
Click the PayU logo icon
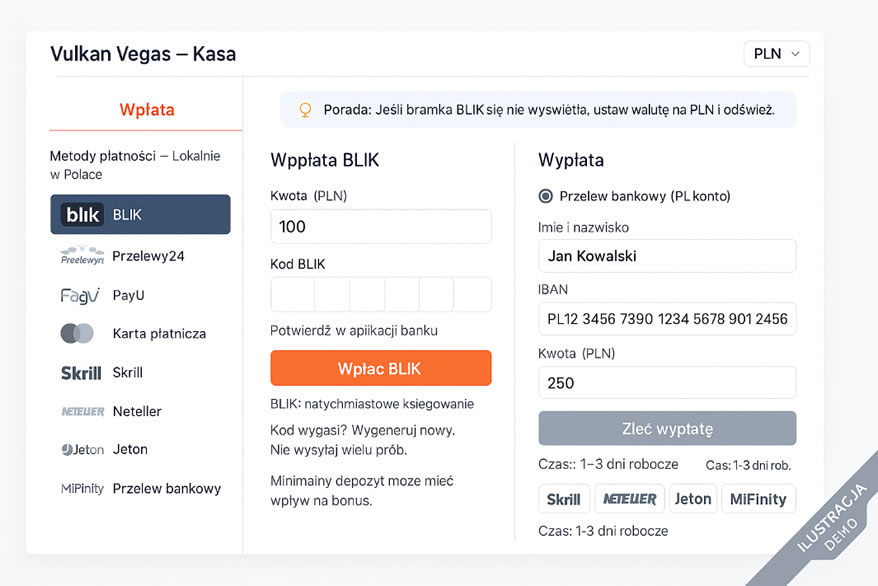point(80,295)
